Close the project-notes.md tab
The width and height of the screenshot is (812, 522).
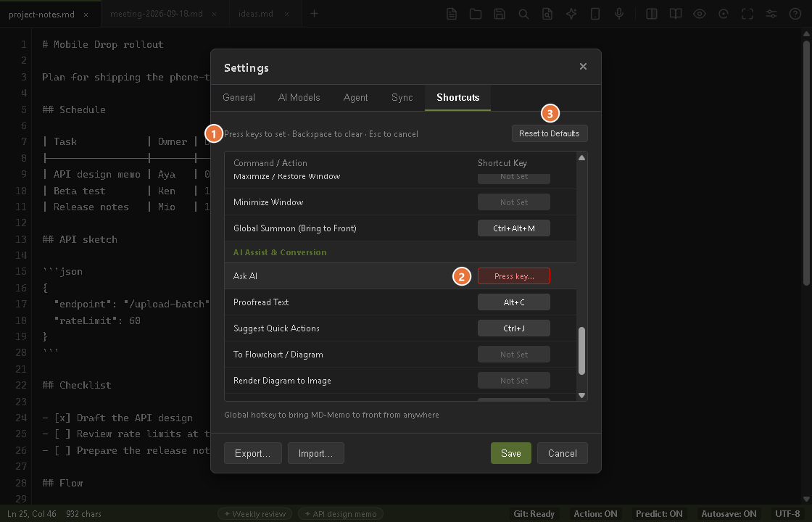[86, 14]
